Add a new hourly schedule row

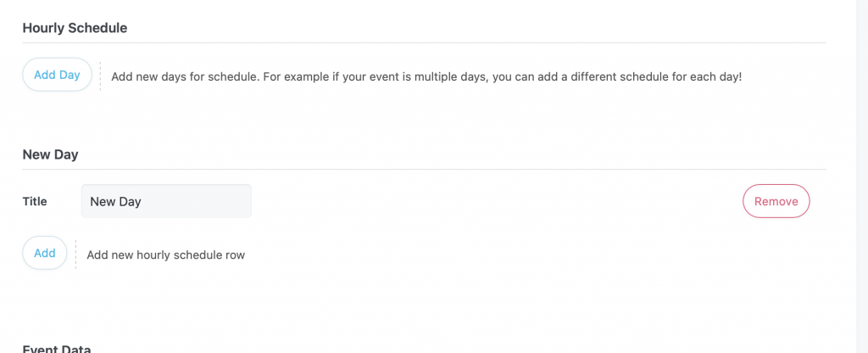pos(45,253)
